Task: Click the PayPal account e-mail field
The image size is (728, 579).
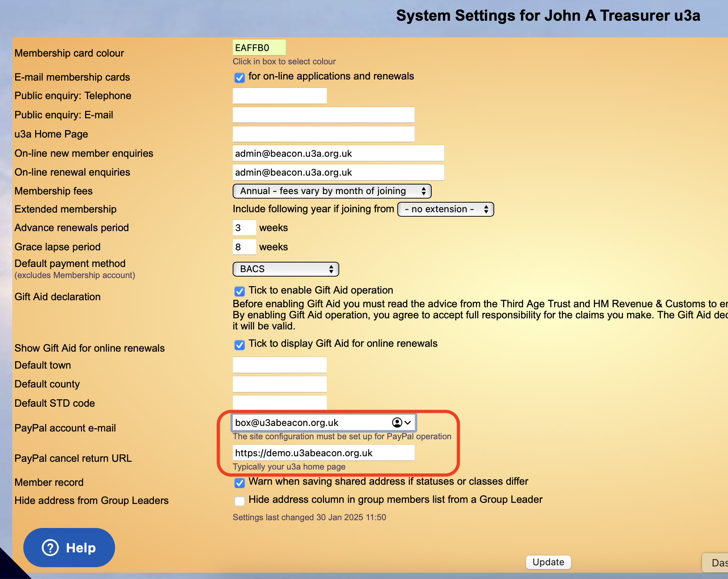Action: [323, 423]
